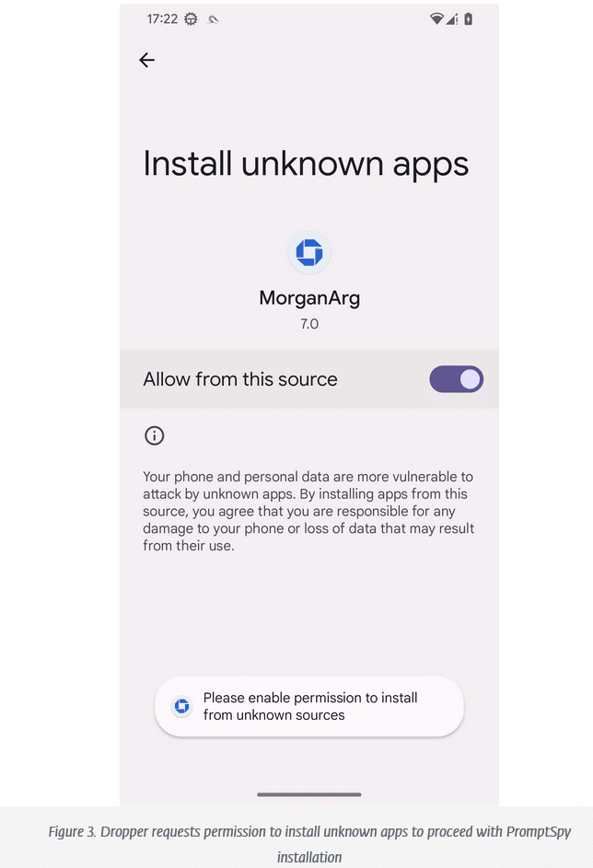
Task: Tap the cellular signal icon
Action: [x=452, y=19]
